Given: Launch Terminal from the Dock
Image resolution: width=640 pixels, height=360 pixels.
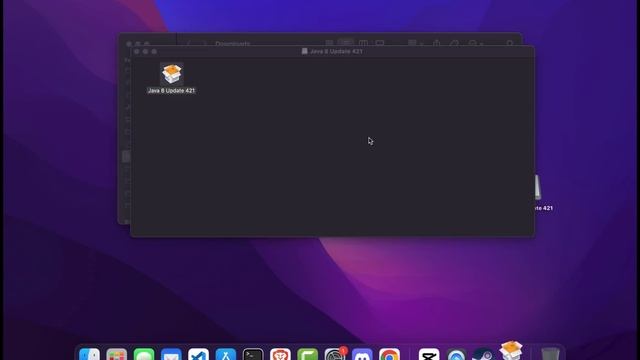Looking at the screenshot, I should [253, 353].
